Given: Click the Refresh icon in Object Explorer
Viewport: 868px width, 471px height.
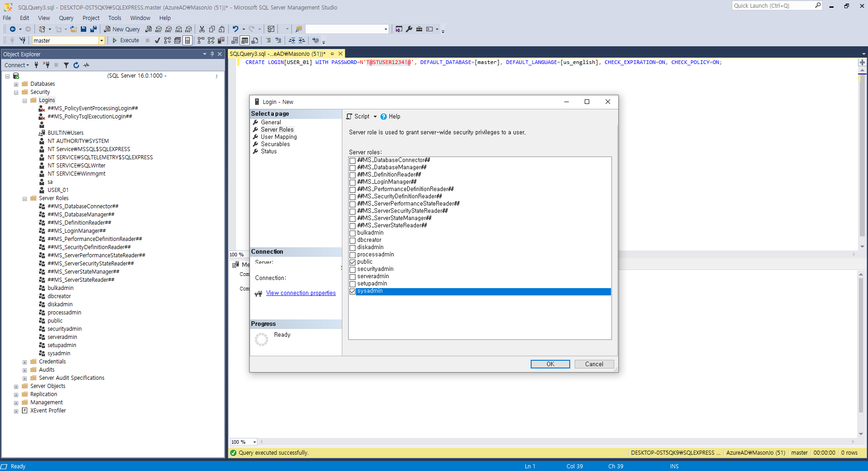Looking at the screenshot, I should point(76,65).
